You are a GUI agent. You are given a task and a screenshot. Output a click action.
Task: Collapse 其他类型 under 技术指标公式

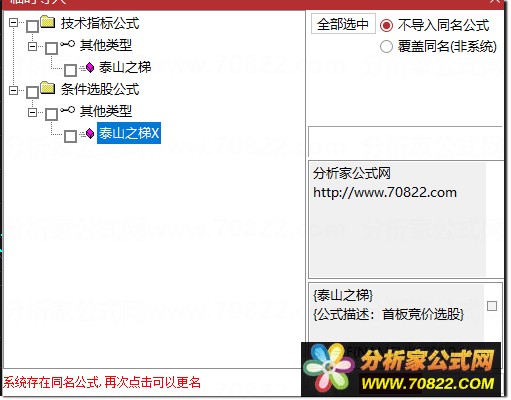coord(32,46)
